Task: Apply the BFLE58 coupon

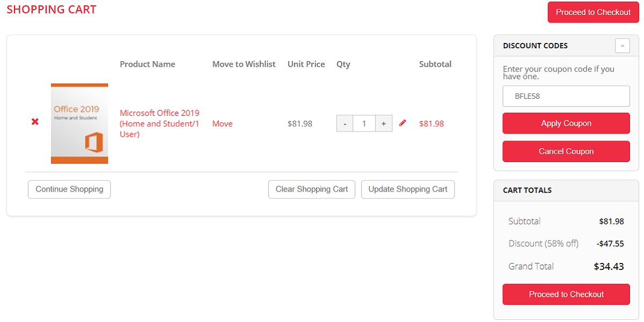Action: [566, 123]
